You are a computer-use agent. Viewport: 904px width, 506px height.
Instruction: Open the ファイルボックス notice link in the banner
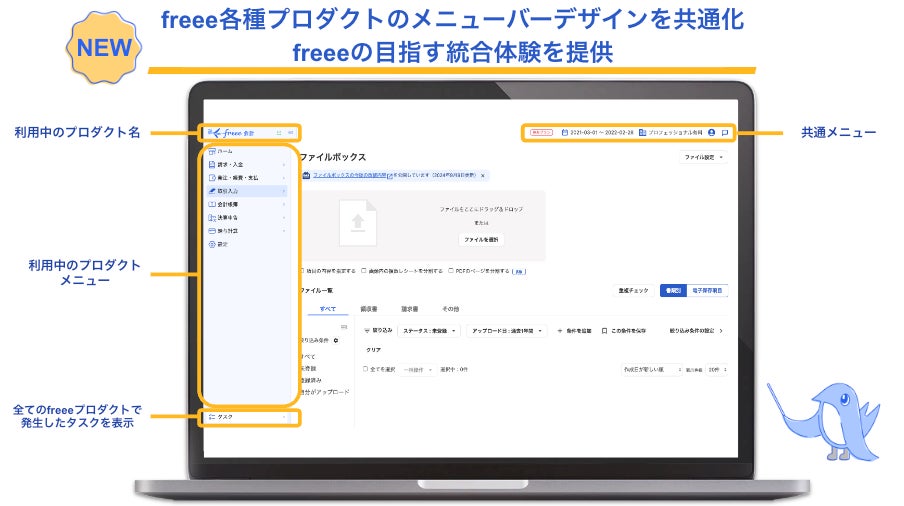(349, 175)
